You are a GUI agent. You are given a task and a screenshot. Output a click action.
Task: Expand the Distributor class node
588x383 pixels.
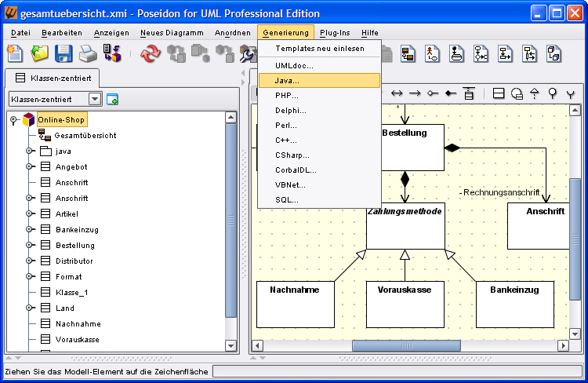pyautogui.click(x=30, y=261)
